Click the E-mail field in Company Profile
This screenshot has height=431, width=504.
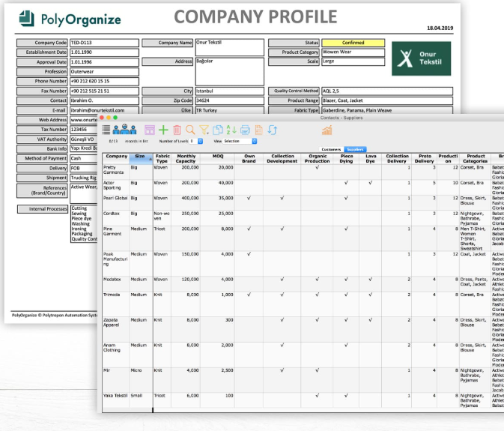pos(104,110)
